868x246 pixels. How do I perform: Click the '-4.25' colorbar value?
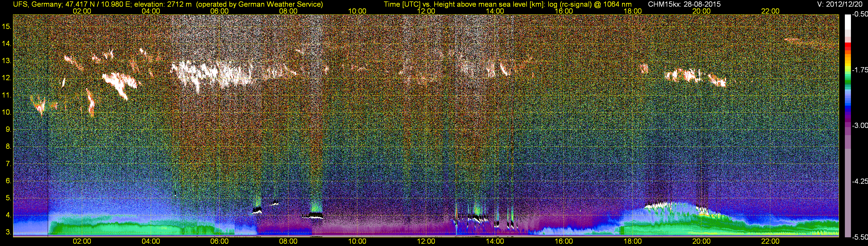[x=860, y=181]
